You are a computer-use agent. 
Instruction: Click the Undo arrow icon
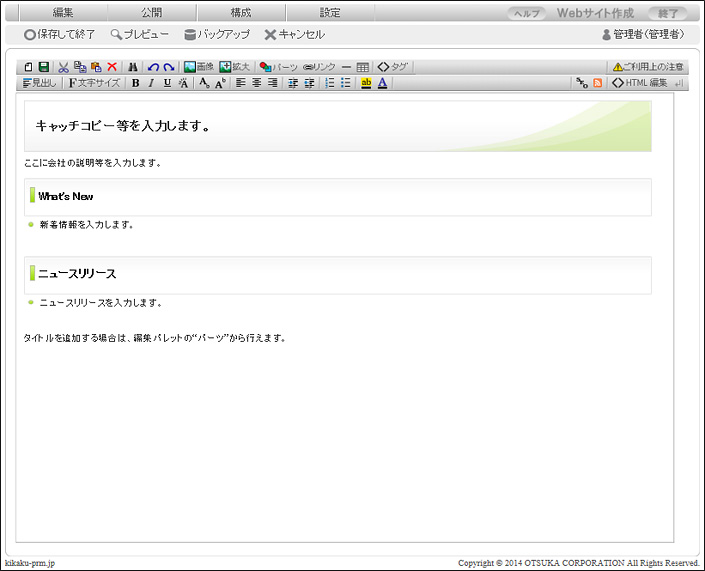[153, 67]
